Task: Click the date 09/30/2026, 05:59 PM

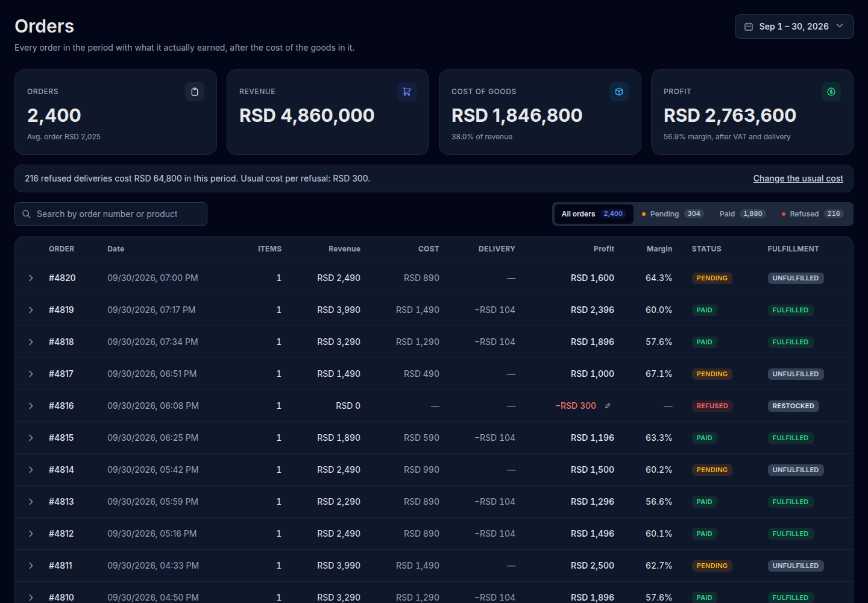Action: 153,502
